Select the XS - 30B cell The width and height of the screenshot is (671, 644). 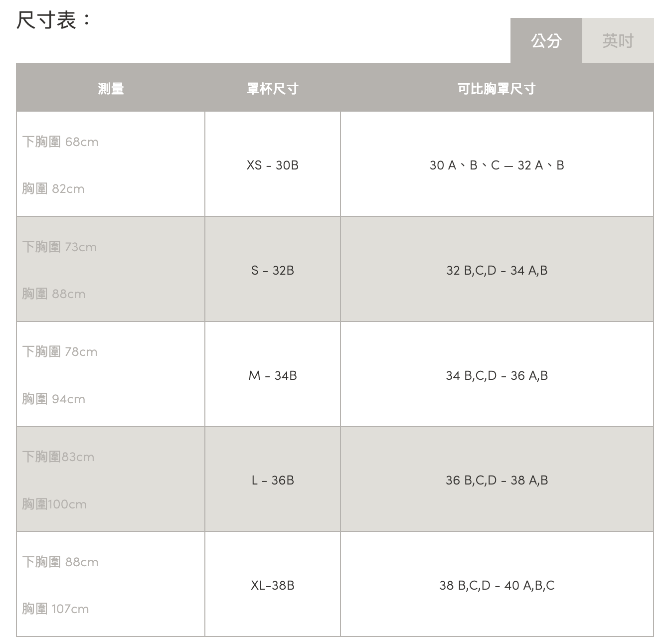(272, 165)
